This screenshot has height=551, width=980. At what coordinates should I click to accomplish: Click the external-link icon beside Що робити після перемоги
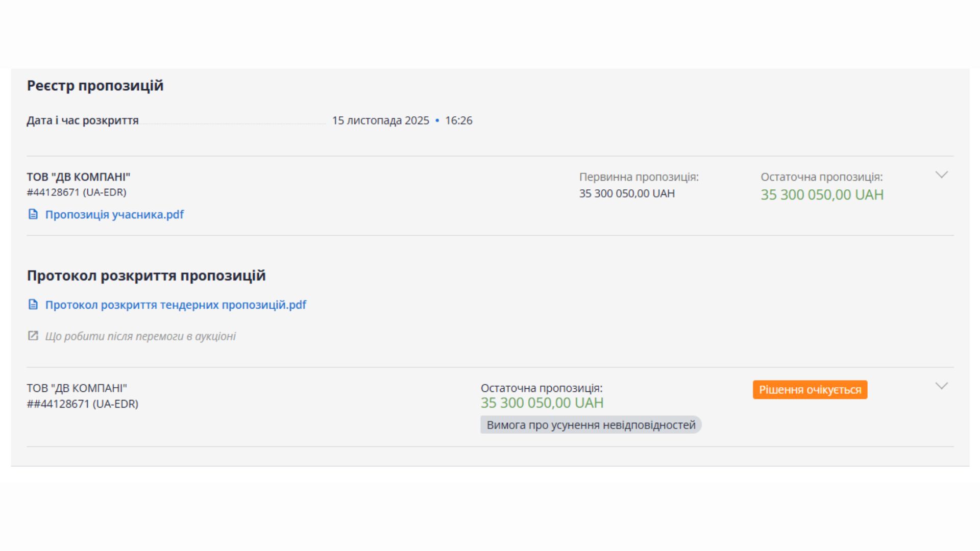pos(33,336)
